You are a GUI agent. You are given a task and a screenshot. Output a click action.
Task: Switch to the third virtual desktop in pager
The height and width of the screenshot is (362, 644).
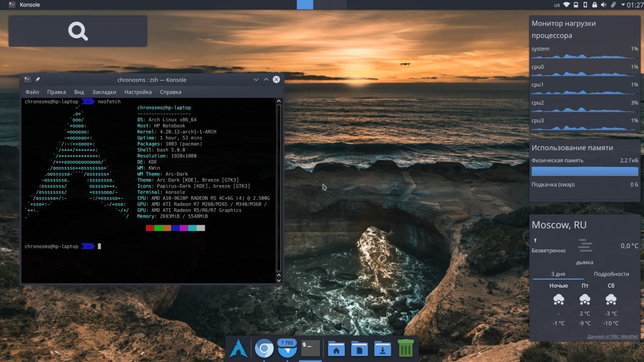(x=339, y=5)
